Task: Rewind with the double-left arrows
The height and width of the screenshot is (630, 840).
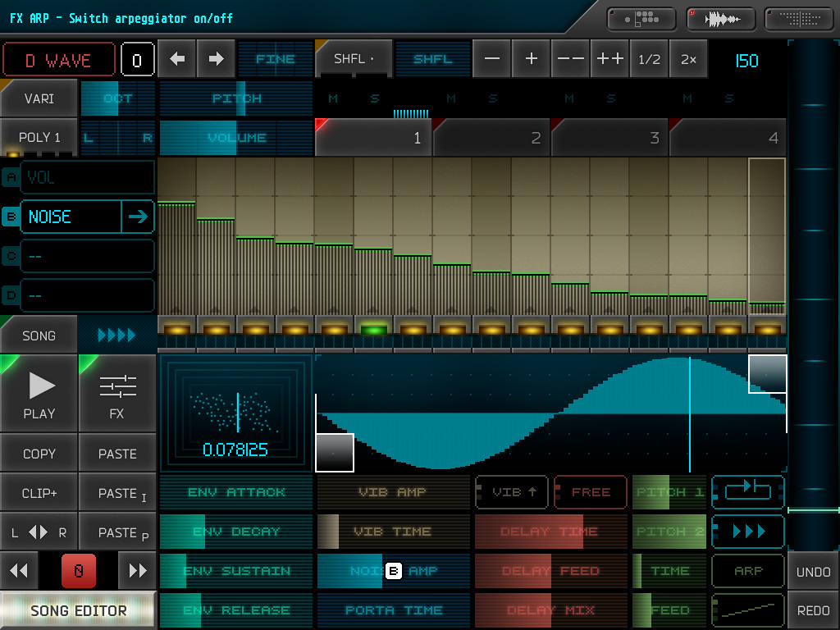Action: point(19,571)
